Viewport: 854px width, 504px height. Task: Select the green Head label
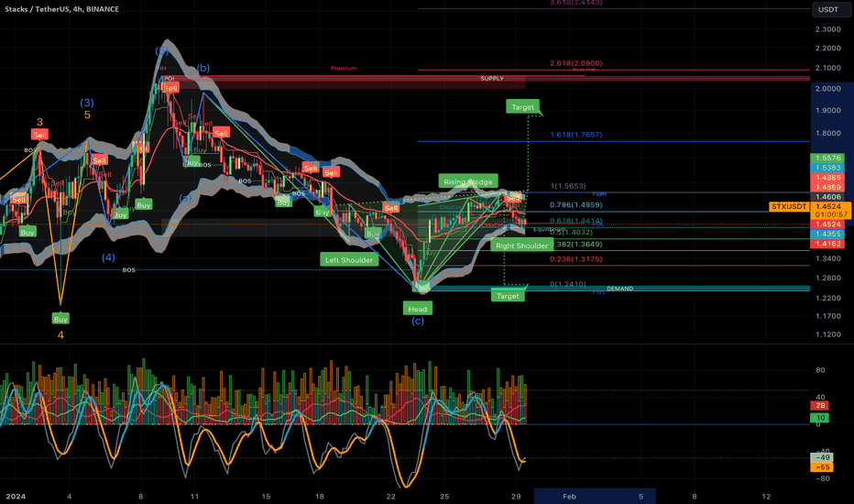[418, 309]
